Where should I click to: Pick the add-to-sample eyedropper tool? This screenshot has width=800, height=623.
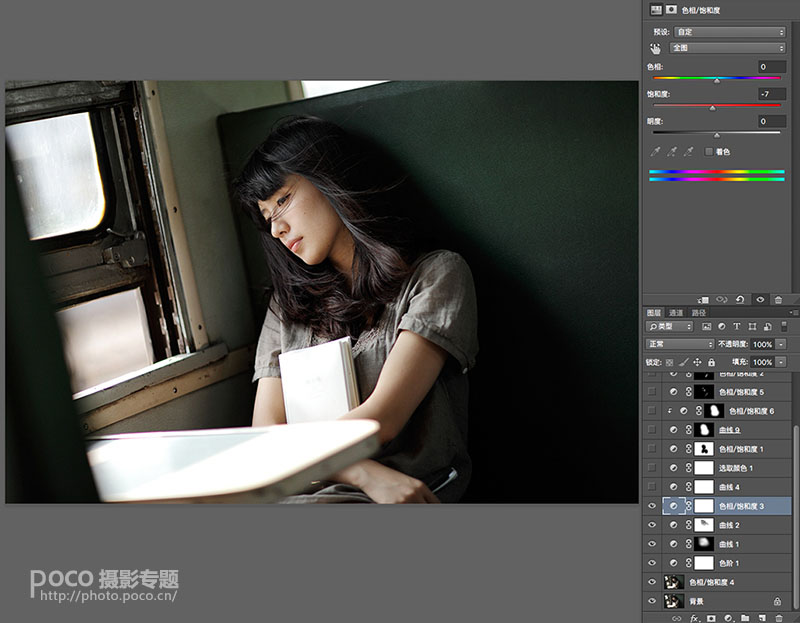672,152
